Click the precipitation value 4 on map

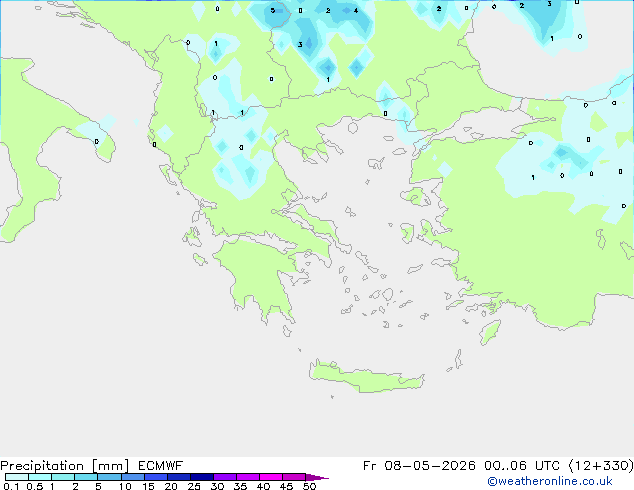coord(356,11)
